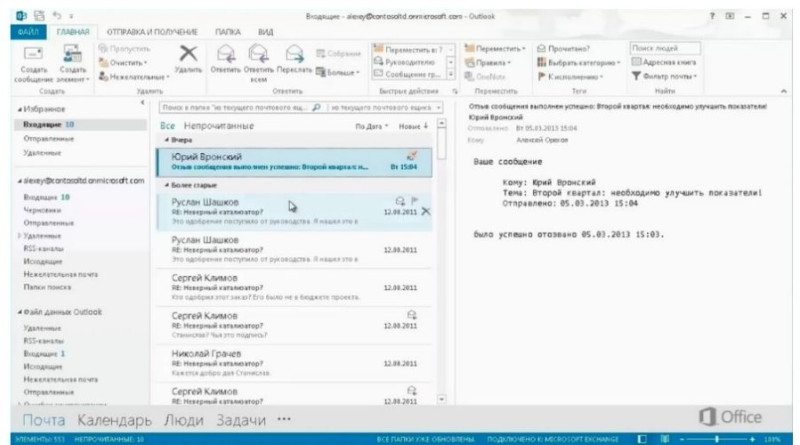Viewport: 800px width, 445px height.
Task: Apply the Сообщение гр... quick step
Action: 409,75
